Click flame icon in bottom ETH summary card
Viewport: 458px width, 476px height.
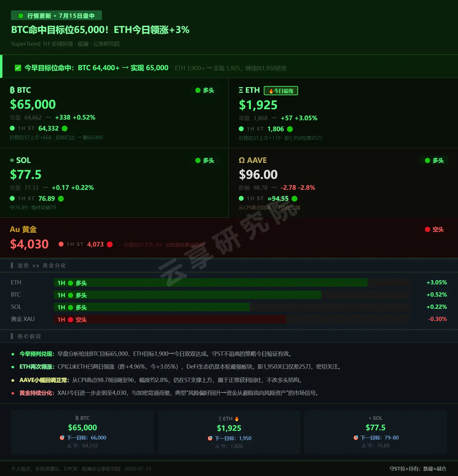click(x=237, y=419)
